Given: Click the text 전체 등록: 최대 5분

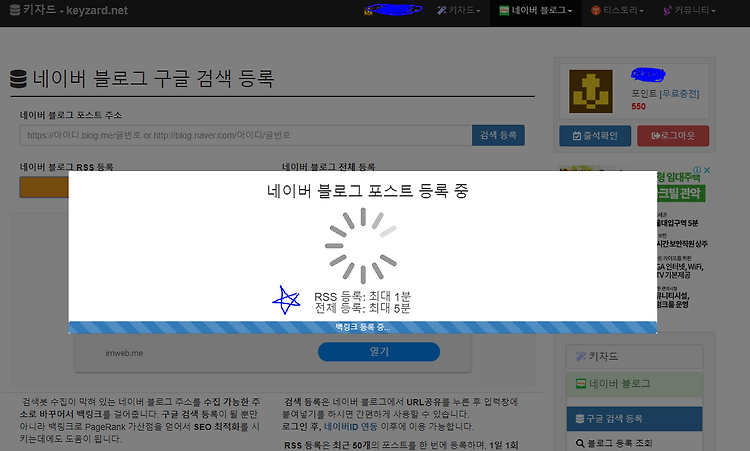Looking at the screenshot, I should (363, 308).
